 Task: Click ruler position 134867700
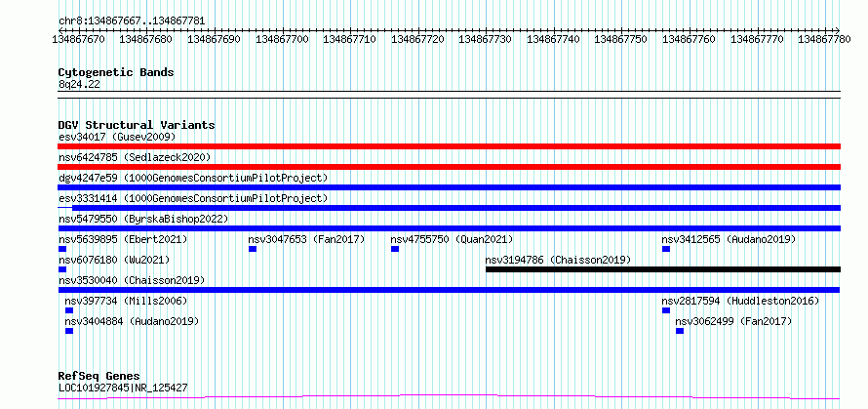click(x=282, y=39)
